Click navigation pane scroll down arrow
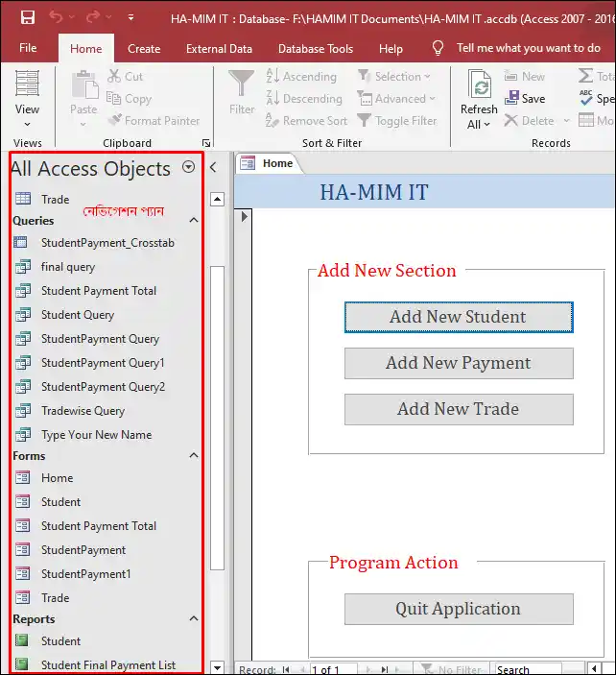 tap(217, 668)
